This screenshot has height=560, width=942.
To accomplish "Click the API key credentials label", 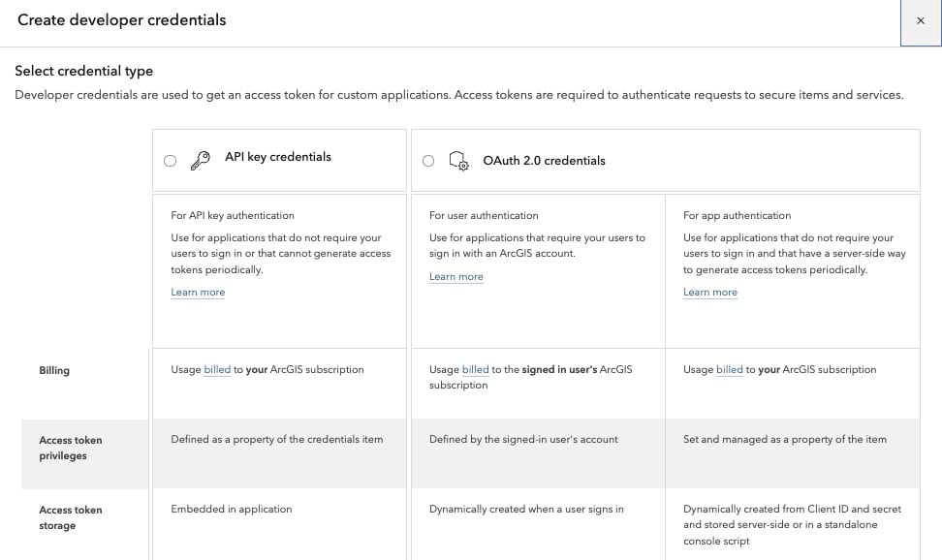I will (x=278, y=157).
